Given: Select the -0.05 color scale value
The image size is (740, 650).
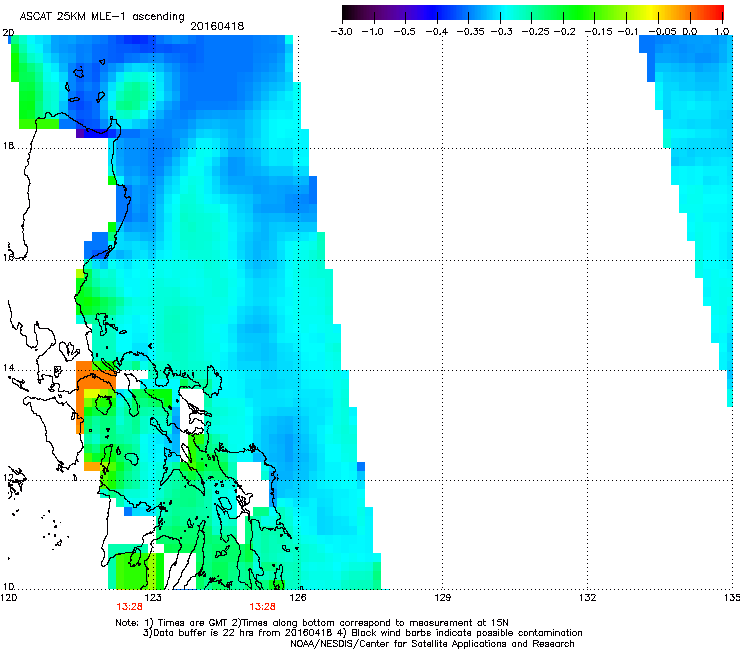Looking at the screenshot, I should tap(663, 32).
